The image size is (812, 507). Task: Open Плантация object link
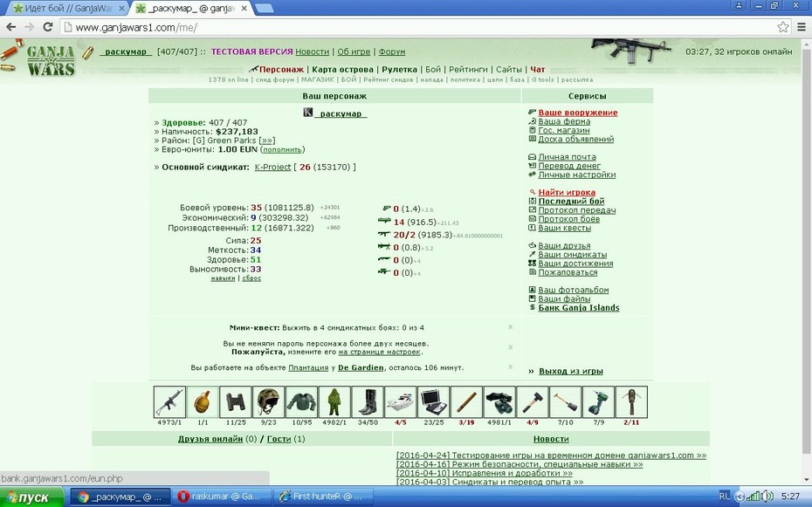click(x=308, y=368)
